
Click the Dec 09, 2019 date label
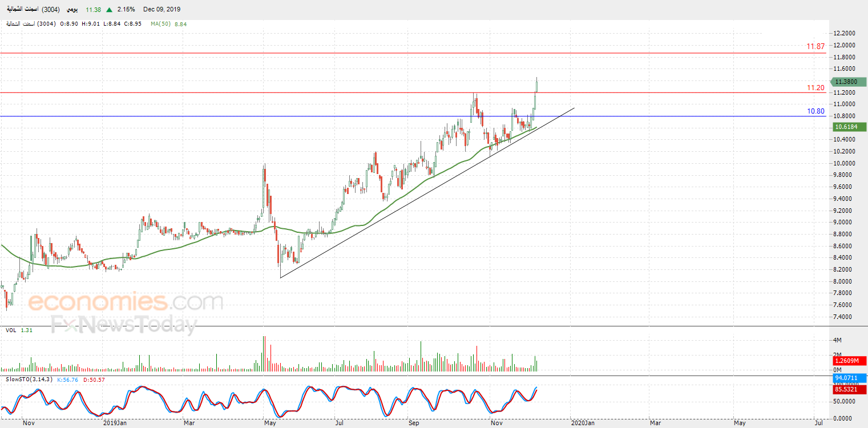(x=162, y=10)
